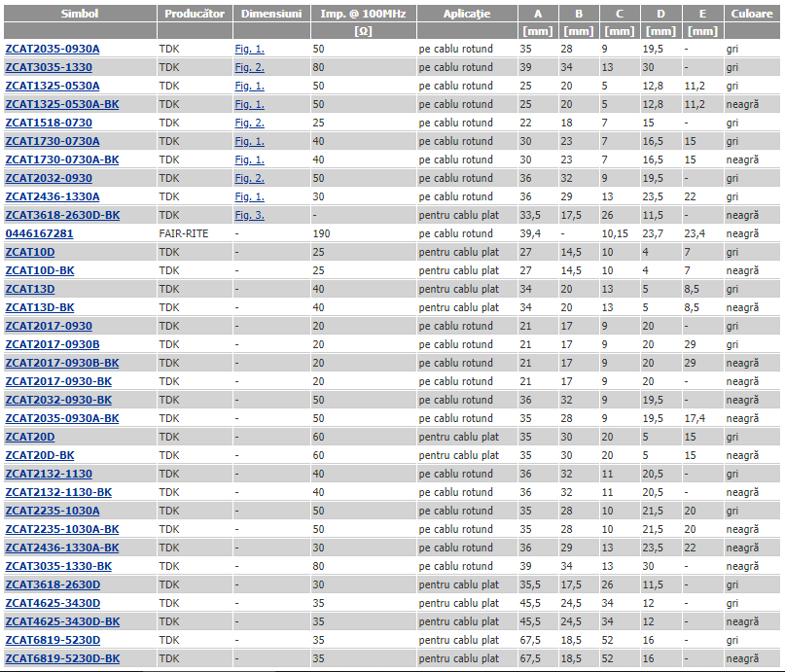Open the ZCAT4625-3430D product link
Image resolution: width=785 pixels, height=672 pixels.
[53, 603]
